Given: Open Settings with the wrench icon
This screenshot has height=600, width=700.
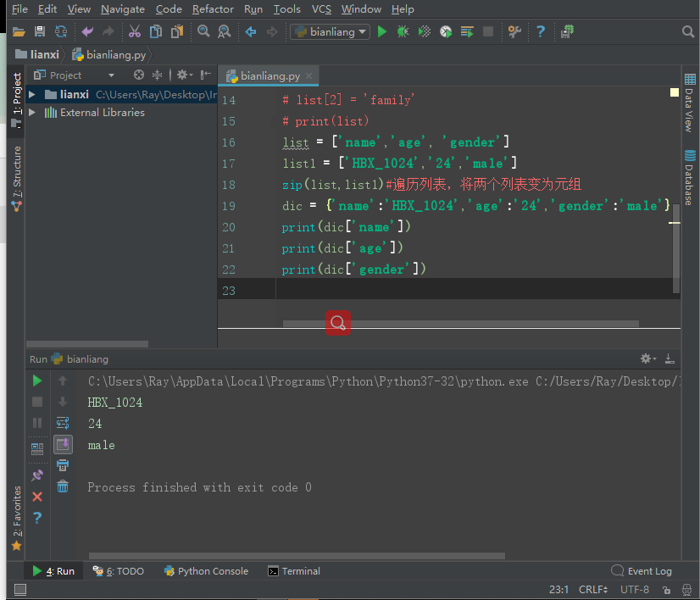Looking at the screenshot, I should tap(514, 31).
